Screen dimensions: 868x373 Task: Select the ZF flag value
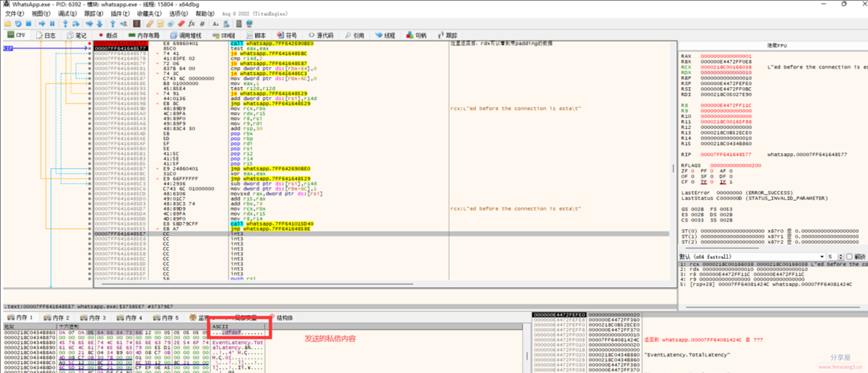(x=692, y=171)
